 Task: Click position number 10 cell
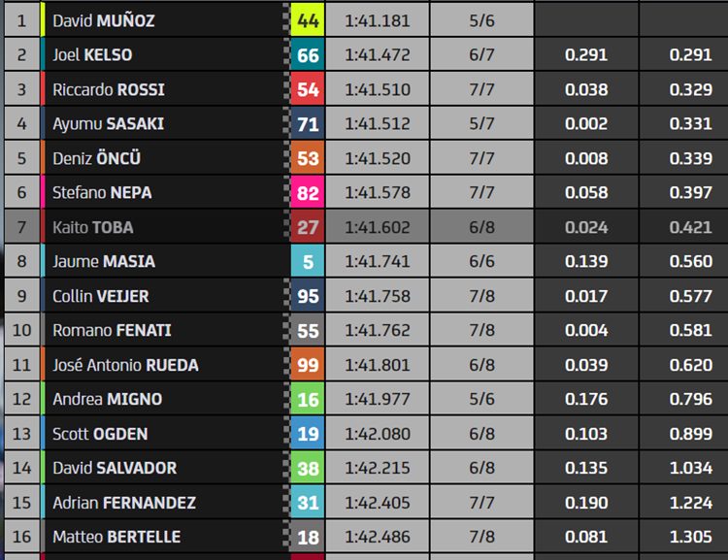click(x=21, y=330)
